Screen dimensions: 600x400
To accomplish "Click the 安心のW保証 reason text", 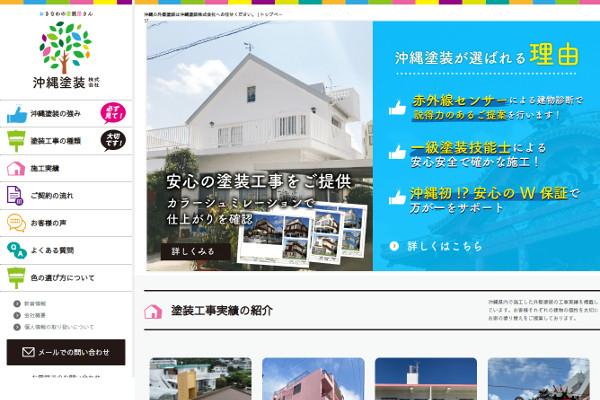I will 495,200.
